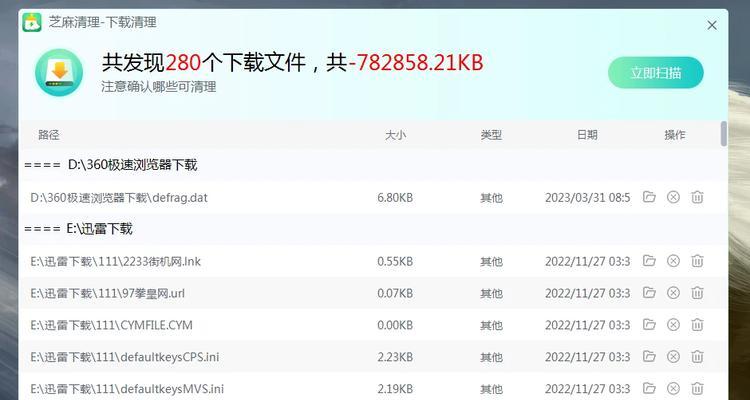750x400 pixels.
Task: Click the 路径 column header
Action: click(49, 135)
